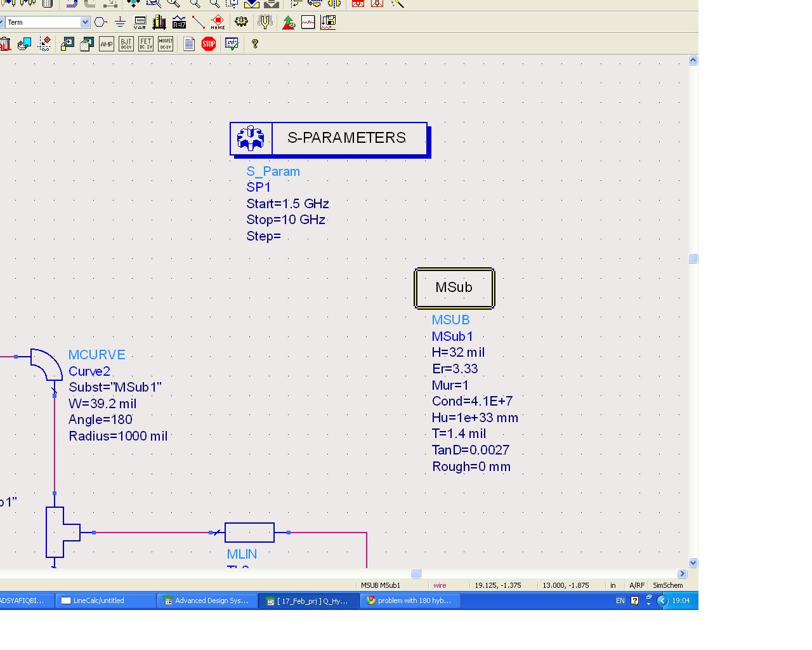Select the VAR equation insert icon
The image size is (812, 650).
click(140, 22)
